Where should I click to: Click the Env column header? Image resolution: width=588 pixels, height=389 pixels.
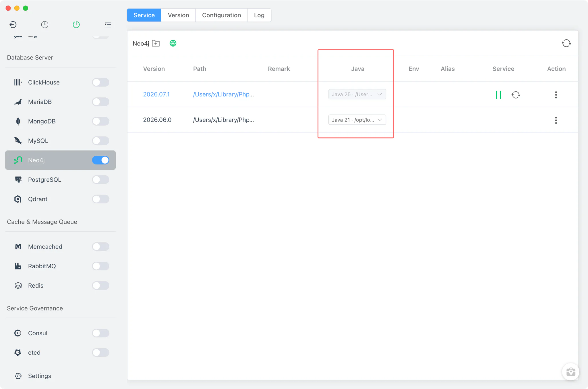[x=414, y=69]
